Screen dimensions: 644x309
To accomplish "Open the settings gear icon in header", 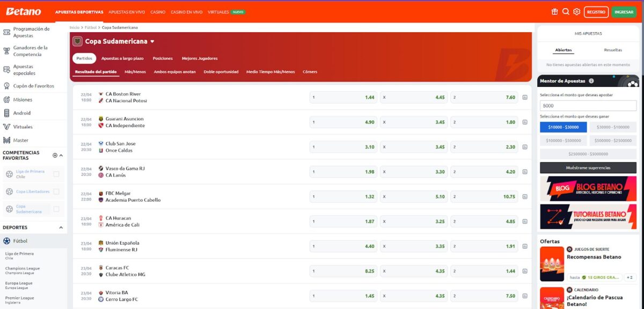I will tap(576, 12).
